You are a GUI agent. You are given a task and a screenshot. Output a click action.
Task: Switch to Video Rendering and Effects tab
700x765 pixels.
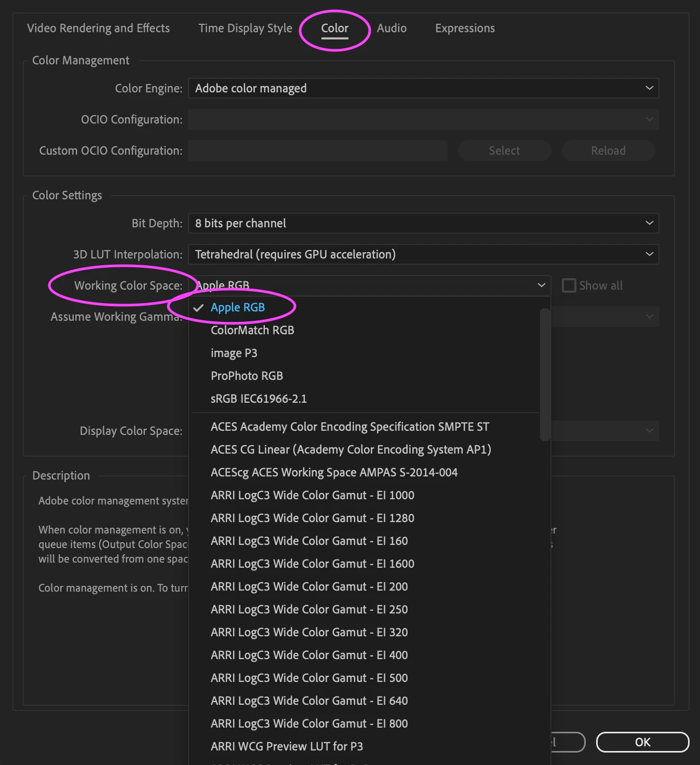point(98,28)
